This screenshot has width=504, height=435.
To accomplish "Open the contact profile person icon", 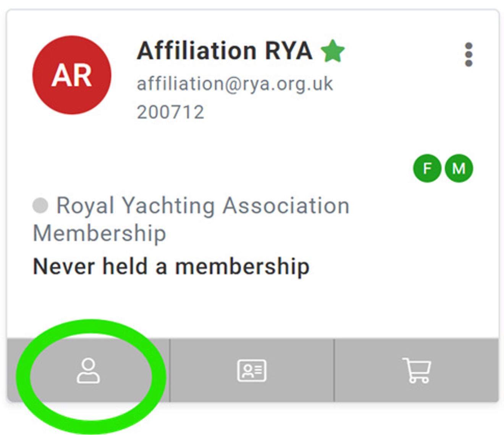I will pyautogui.click(x=88, y=371).
